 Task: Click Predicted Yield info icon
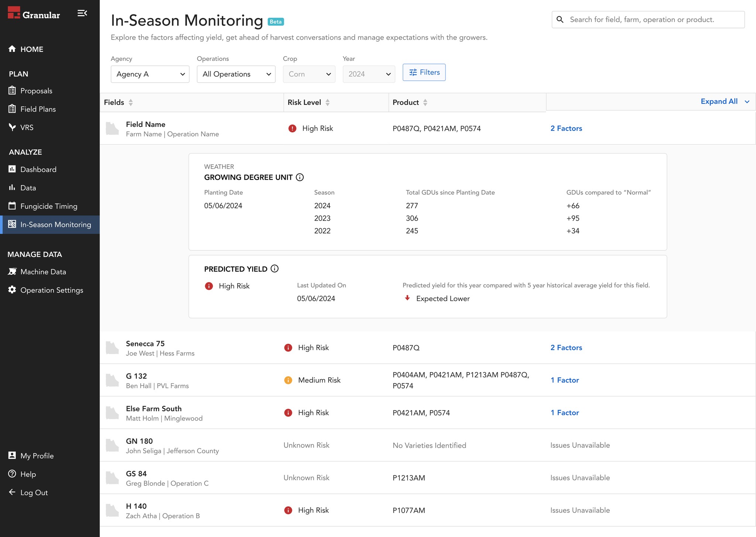point(275,268)
